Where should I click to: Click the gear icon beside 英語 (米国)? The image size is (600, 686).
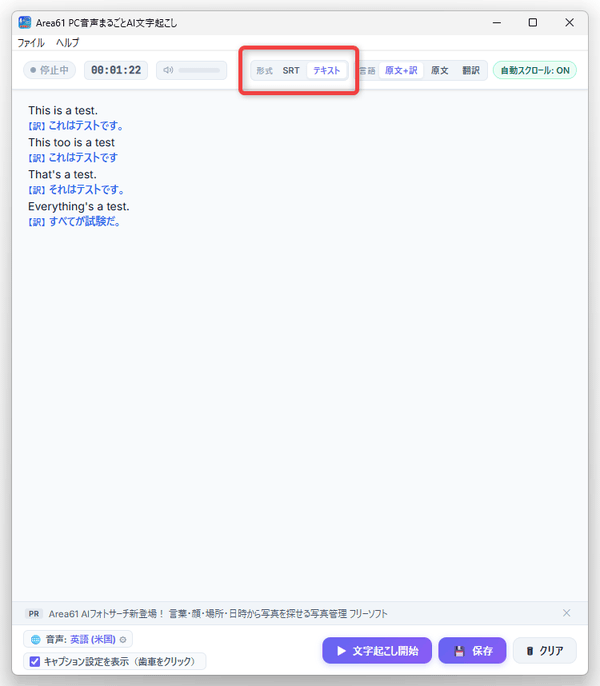pos(123,640)
